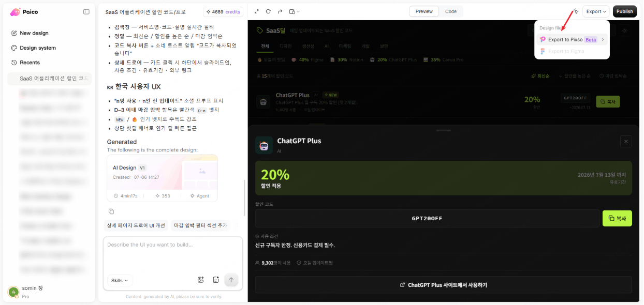Click the green 복사 button in drawer
Image resolution: width=644 pixels, height=305 pixels.
617,219
